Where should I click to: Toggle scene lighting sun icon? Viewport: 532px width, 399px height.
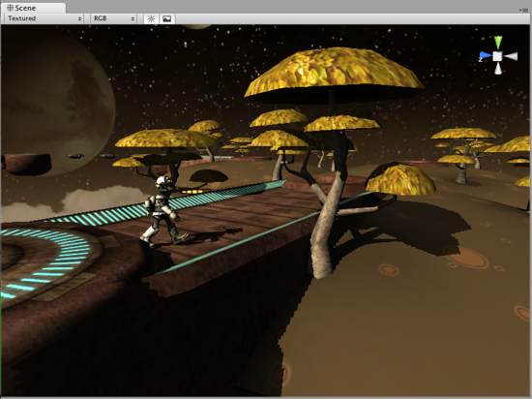[x=151, y=18]
